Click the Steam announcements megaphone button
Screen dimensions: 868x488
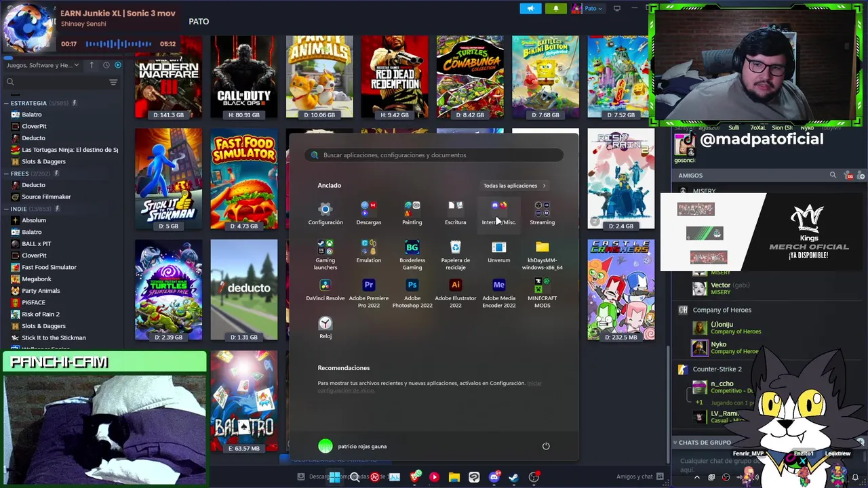[x=530, y=8]
